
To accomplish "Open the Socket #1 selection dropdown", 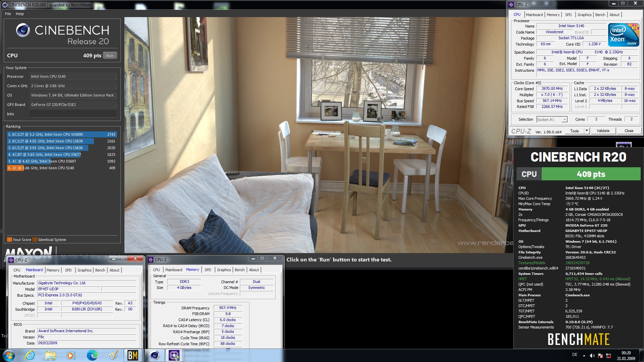I will 551,120.
